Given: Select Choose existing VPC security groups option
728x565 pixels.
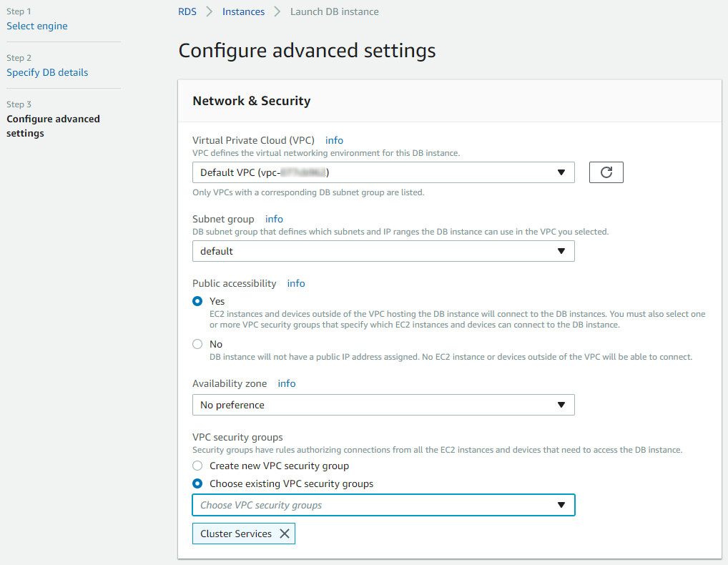Looking at the screenshot, I should click(x=198, y=484).
